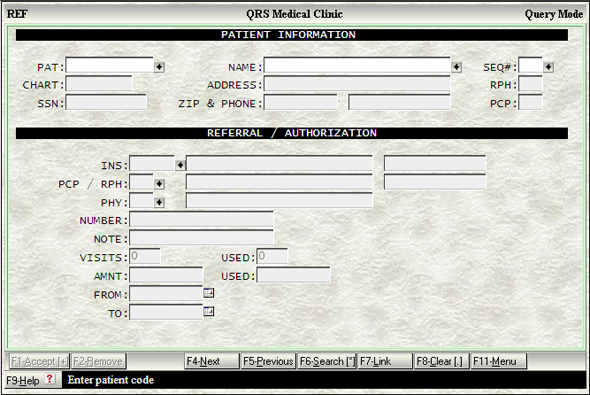590x395 pixels.
Task: Click the referral NUMBER field
Action: pyautogui.click(x=201, y=219)
